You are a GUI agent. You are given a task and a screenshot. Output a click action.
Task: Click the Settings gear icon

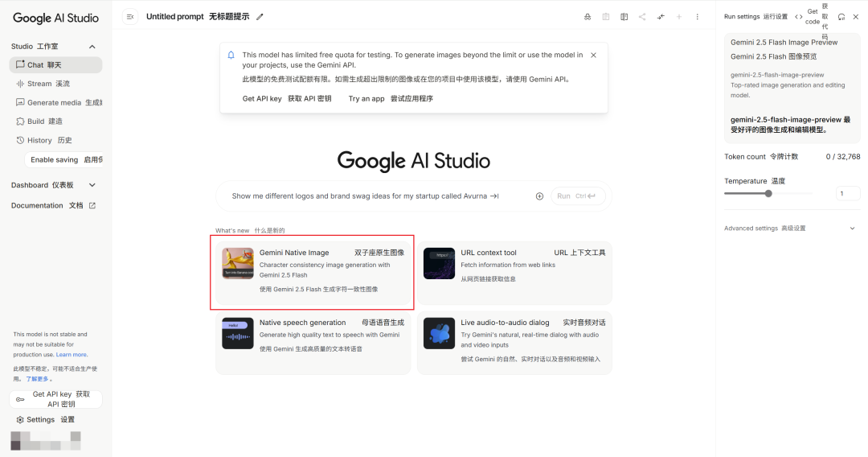point(20,419)
